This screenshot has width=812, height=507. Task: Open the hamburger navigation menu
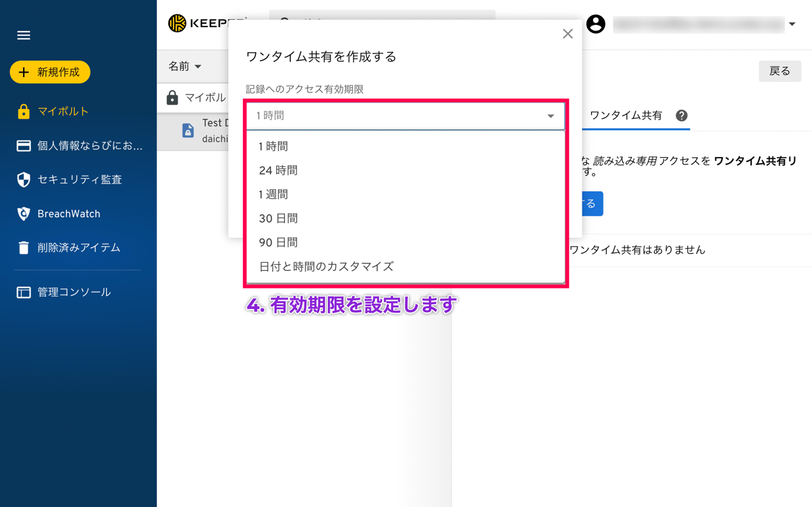(24, 35)
